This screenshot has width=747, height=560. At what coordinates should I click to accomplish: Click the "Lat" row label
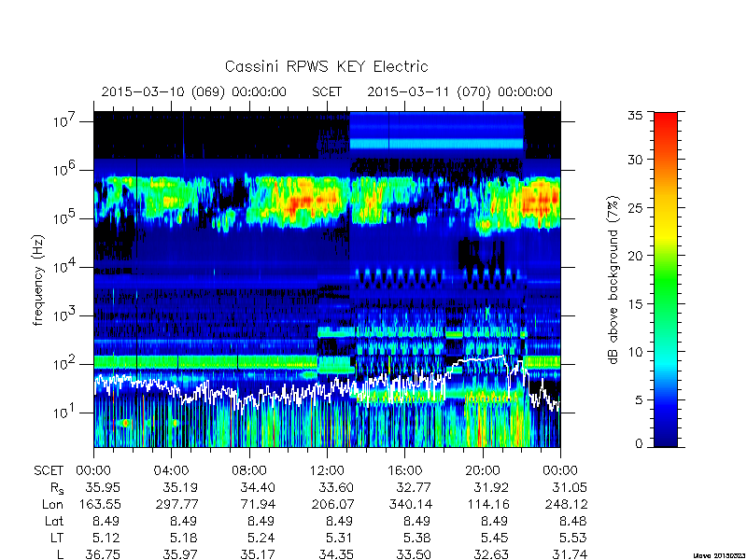[x=54, y=521]
